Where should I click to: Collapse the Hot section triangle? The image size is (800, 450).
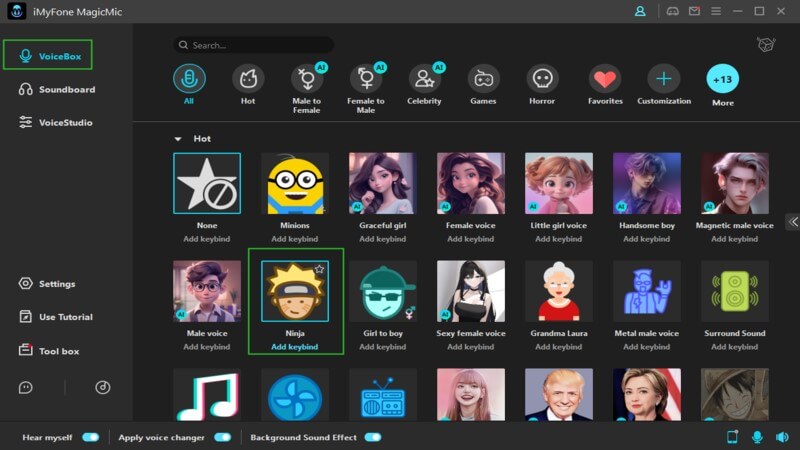178,139
